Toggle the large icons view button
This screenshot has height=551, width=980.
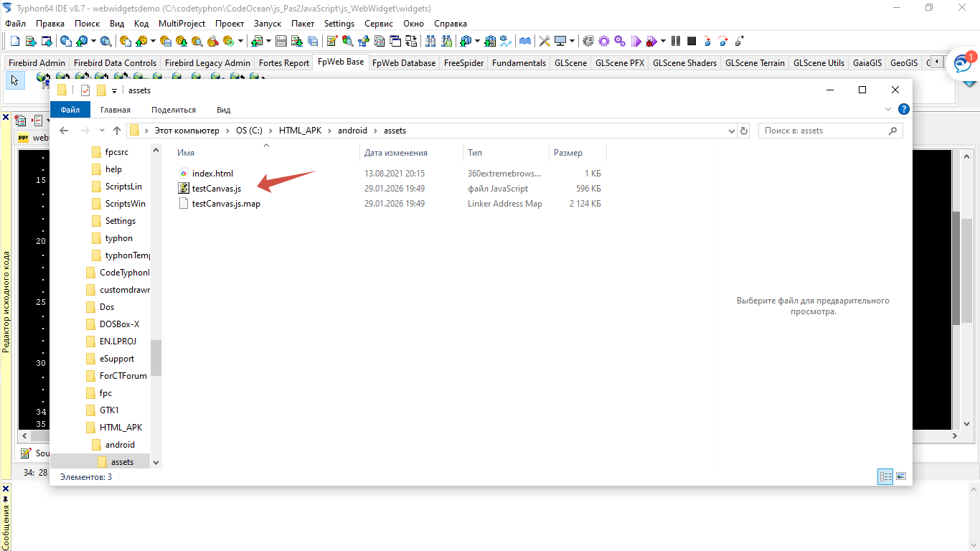click(901, 476)
